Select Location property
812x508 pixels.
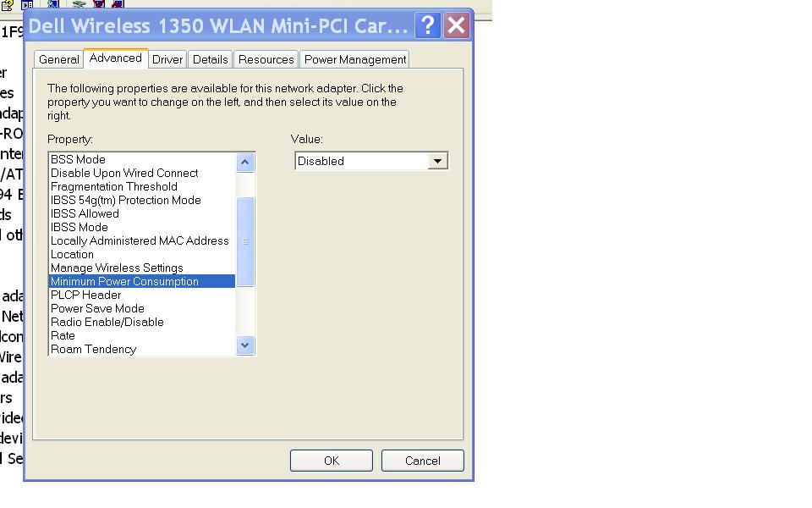click(142, 254)
